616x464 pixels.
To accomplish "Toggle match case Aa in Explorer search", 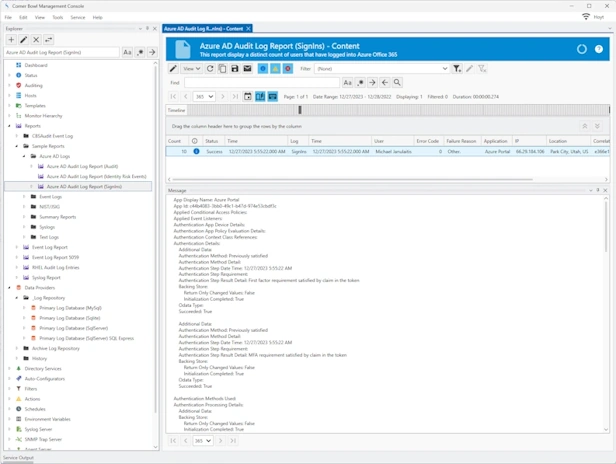I will click(x=127, y=52).
